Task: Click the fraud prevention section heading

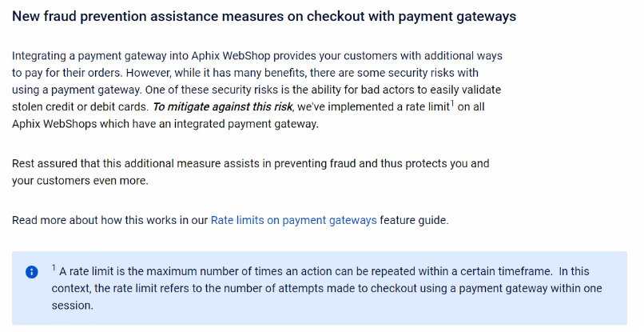Action: pyautogui.click(x=264, y=16)
